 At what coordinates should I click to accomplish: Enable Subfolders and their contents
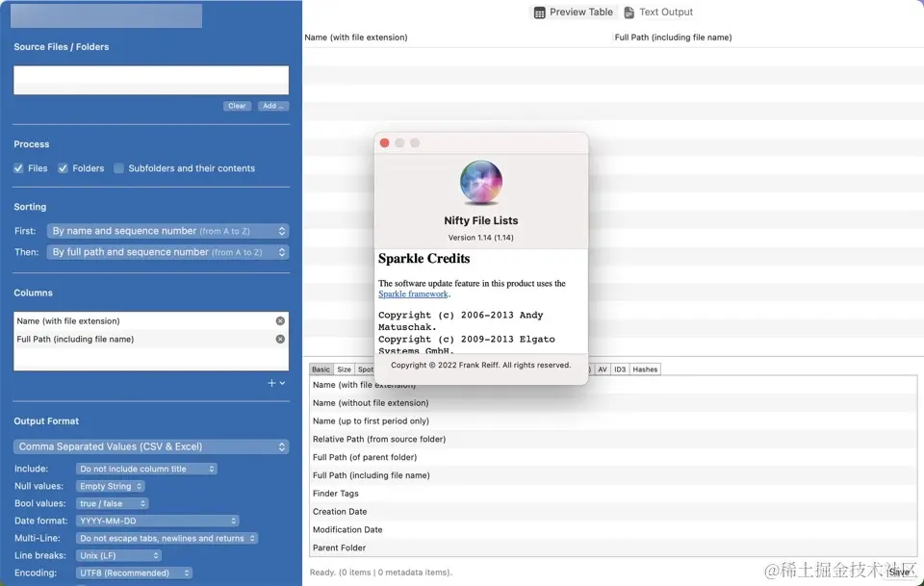(x=119, y=168)
